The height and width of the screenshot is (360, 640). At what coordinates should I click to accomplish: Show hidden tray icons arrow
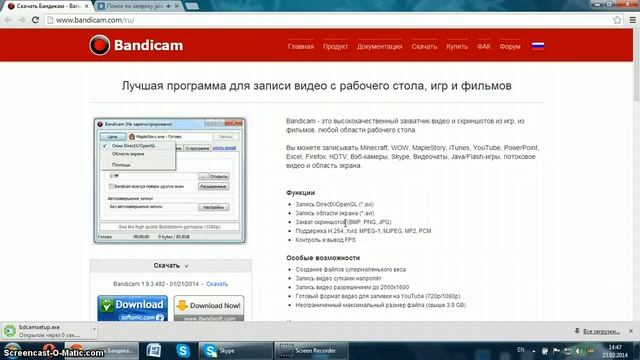tap(533, 351)
